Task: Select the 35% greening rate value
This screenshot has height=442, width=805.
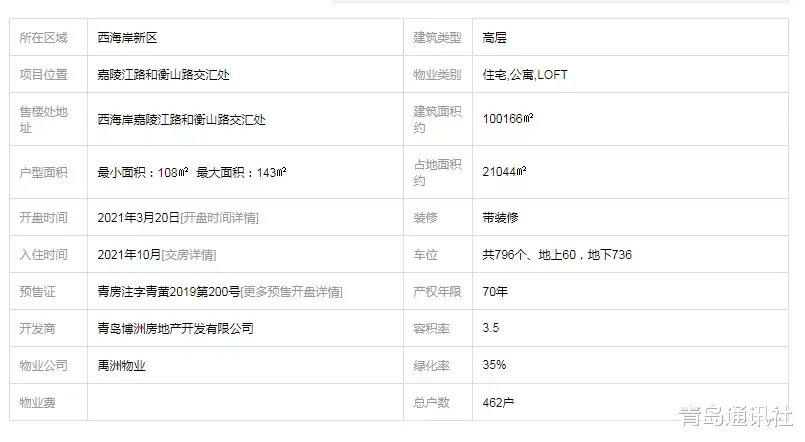Action: click(494, 364)
